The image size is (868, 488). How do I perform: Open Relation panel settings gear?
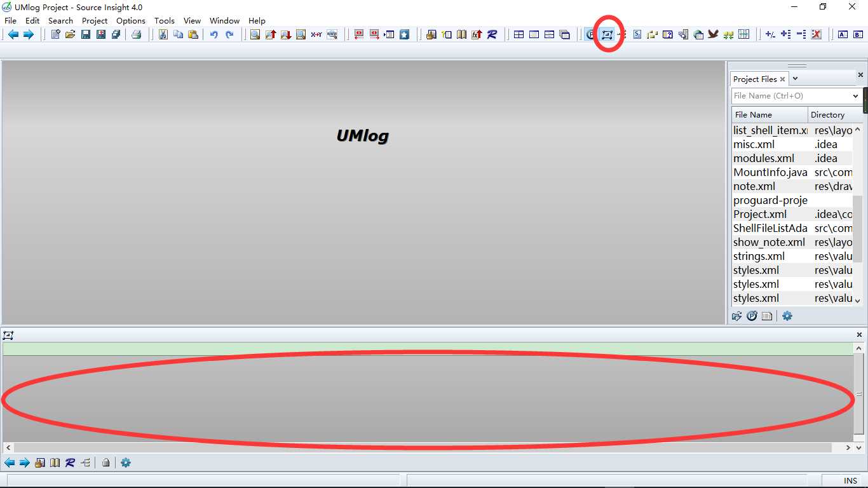point(126,463)
